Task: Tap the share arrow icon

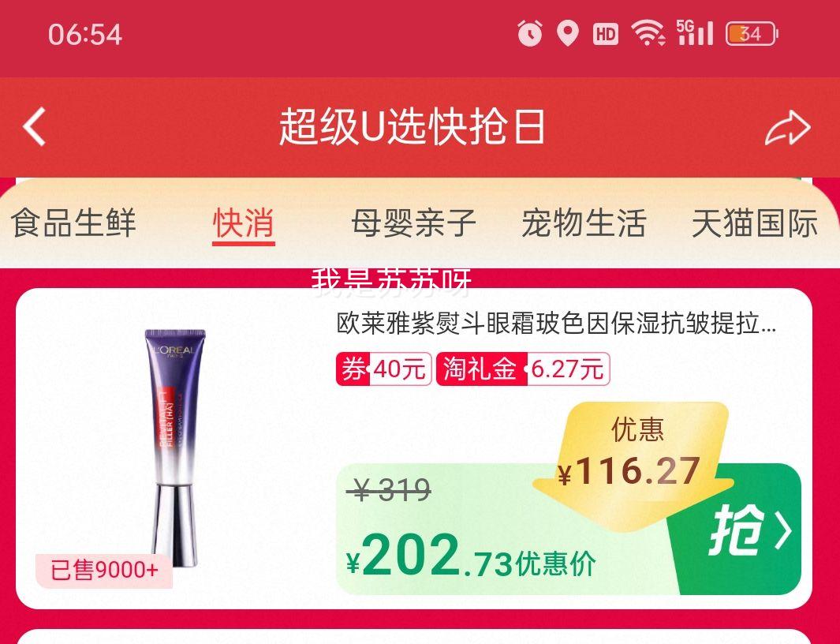Action: click(x=787, y=128)
